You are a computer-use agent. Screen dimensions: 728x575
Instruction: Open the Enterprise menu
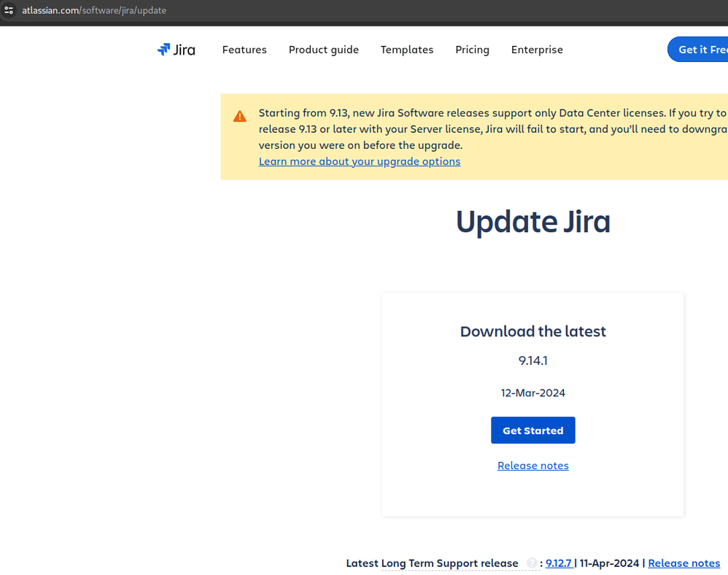pyautogui.click(x=537, y=50)
